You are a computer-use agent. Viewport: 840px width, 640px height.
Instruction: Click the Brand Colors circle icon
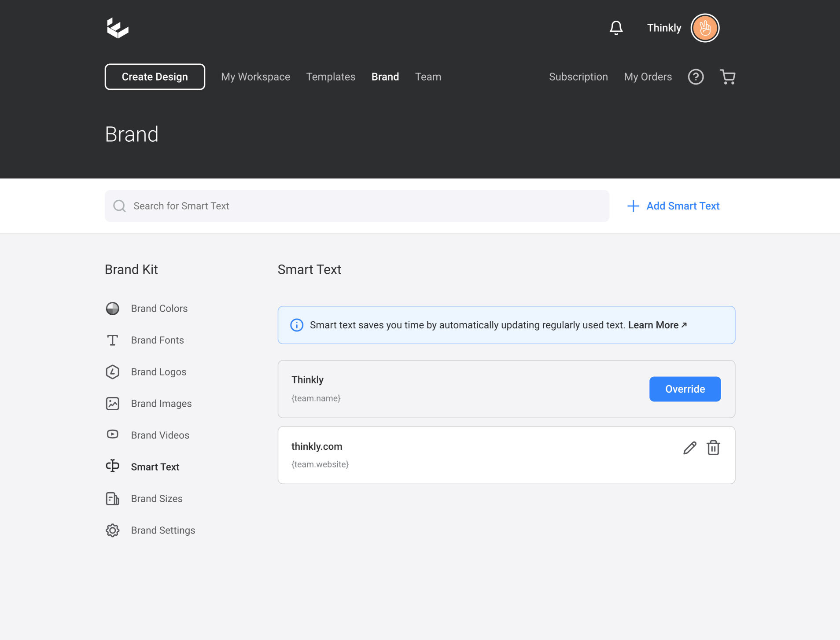(113, 309)
